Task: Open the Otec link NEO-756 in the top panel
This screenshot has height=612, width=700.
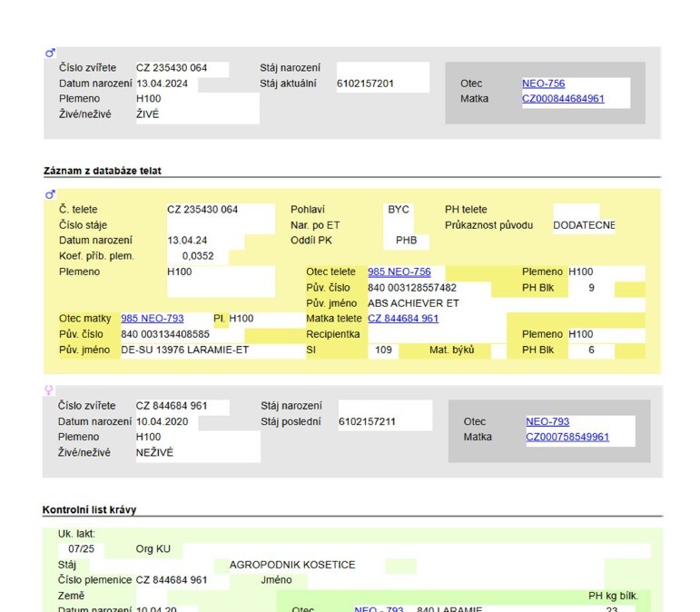Action: (543, 84)
